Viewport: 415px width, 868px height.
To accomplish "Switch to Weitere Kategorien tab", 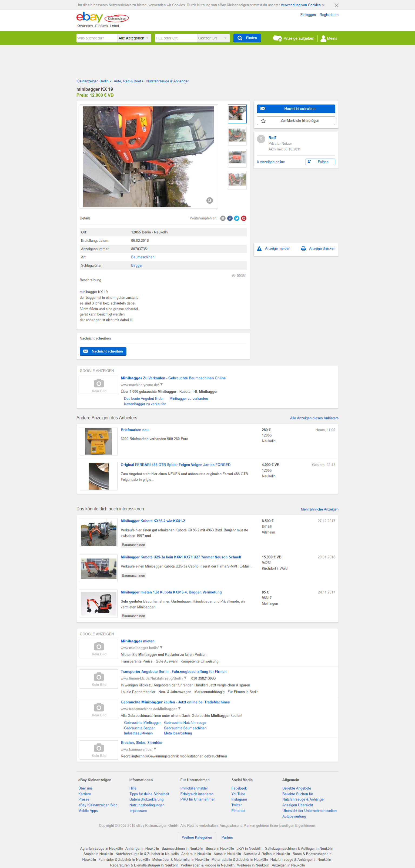I will (196, 838).
